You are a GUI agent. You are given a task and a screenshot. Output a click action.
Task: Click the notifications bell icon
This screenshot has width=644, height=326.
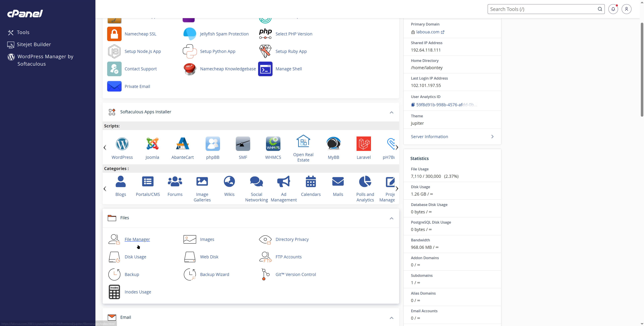[613, 9]
